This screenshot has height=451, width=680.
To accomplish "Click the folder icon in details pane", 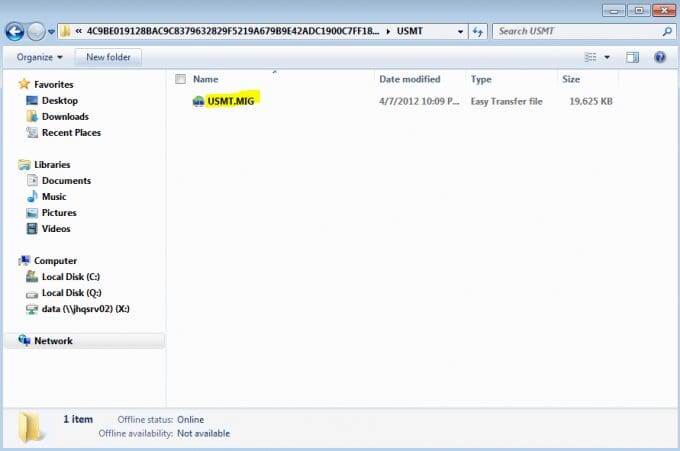I will [29, 427].
